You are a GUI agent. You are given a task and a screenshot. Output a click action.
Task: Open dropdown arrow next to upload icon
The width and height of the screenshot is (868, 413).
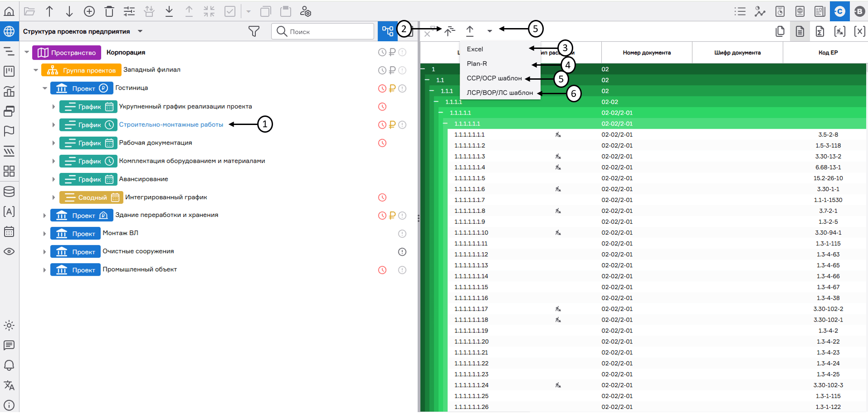(x=489, y=31)
